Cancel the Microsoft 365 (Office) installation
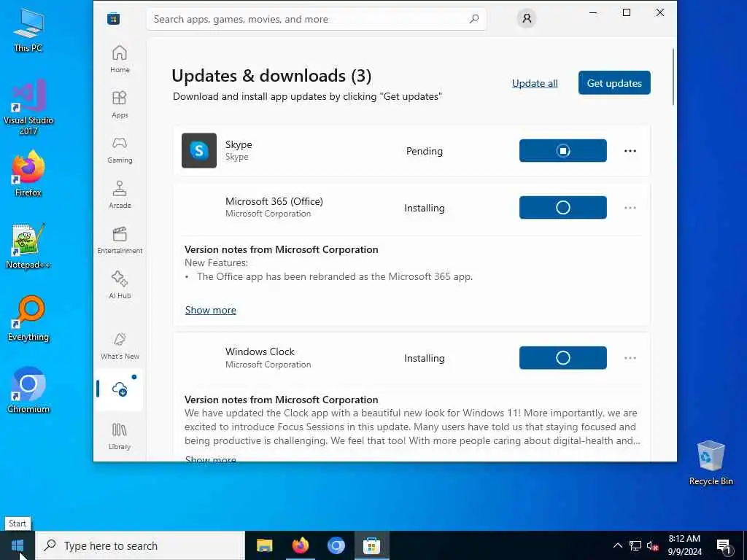This screenshot has width=747, height=560. (562, 208)
